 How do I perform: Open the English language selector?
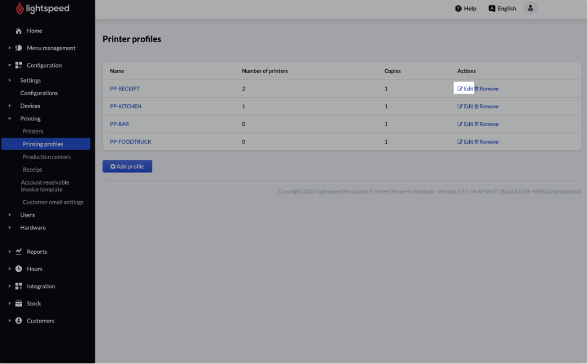coord(503,9)
